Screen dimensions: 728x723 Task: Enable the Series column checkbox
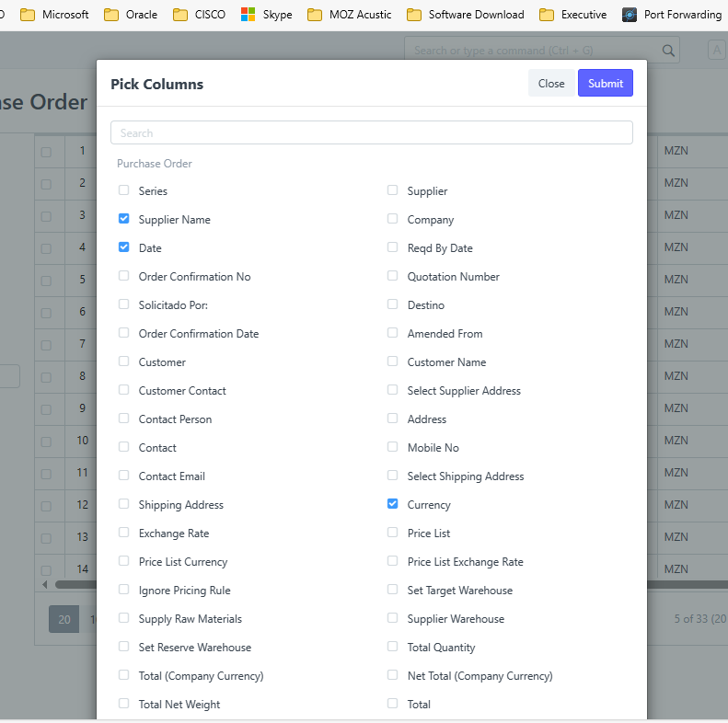click(124, 190)
